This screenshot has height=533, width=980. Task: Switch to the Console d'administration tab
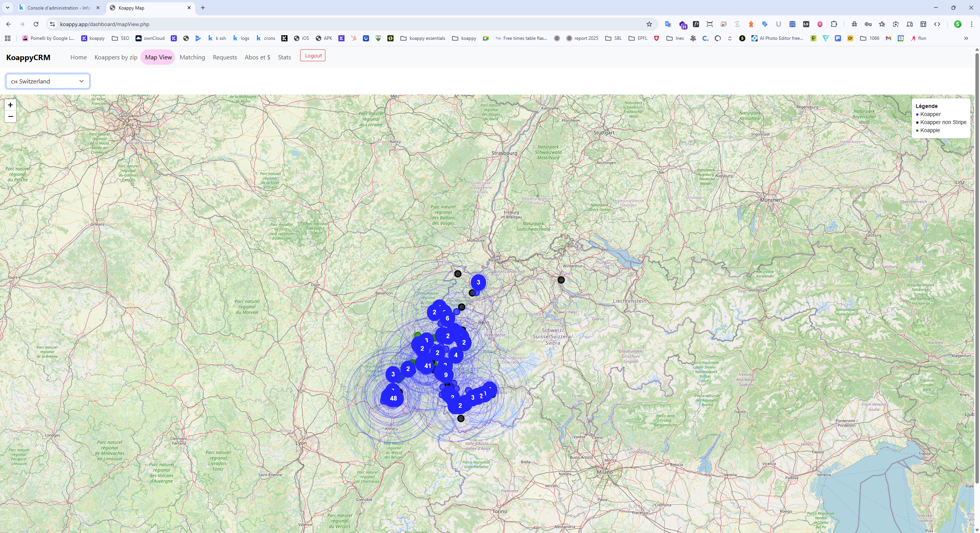tap(59, 8)
